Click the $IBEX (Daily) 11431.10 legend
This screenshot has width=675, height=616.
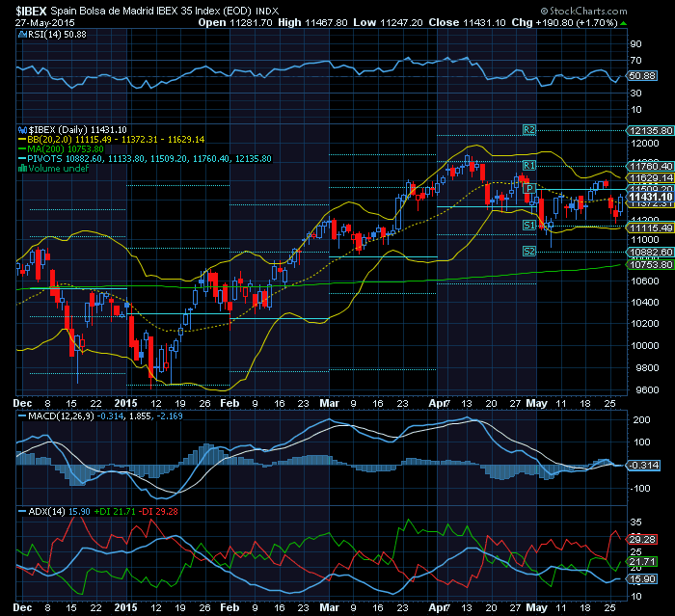click(x=72, y=129)
